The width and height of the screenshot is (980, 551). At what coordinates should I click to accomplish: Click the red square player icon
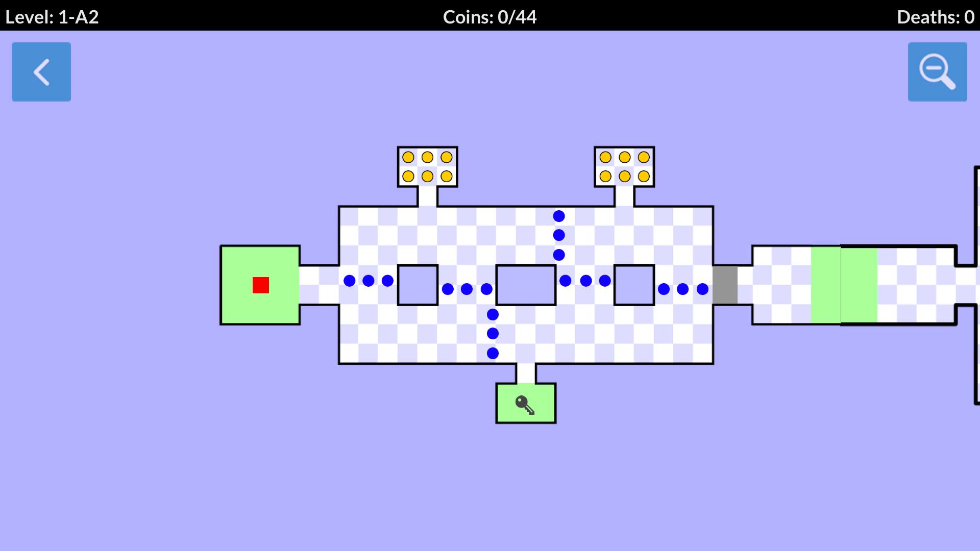(260, 285)
